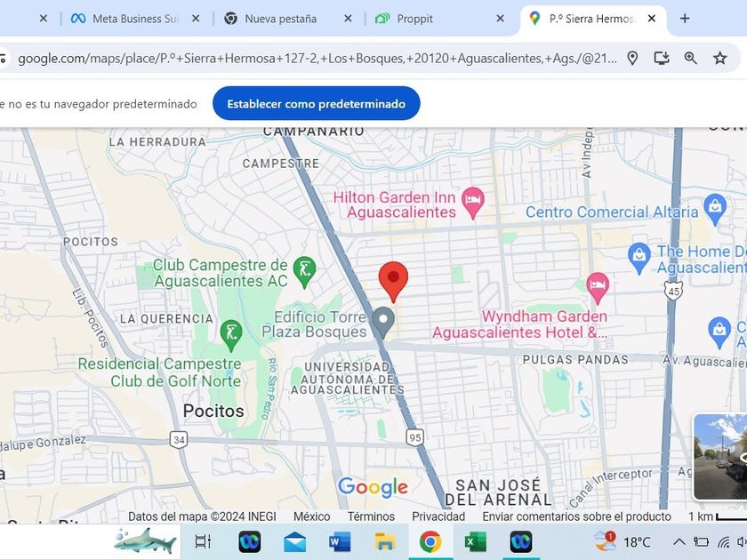Click Establecer como predeterminado button
Image resolution: width=747 pixels, height=560 pixels.
click(317, 103)
